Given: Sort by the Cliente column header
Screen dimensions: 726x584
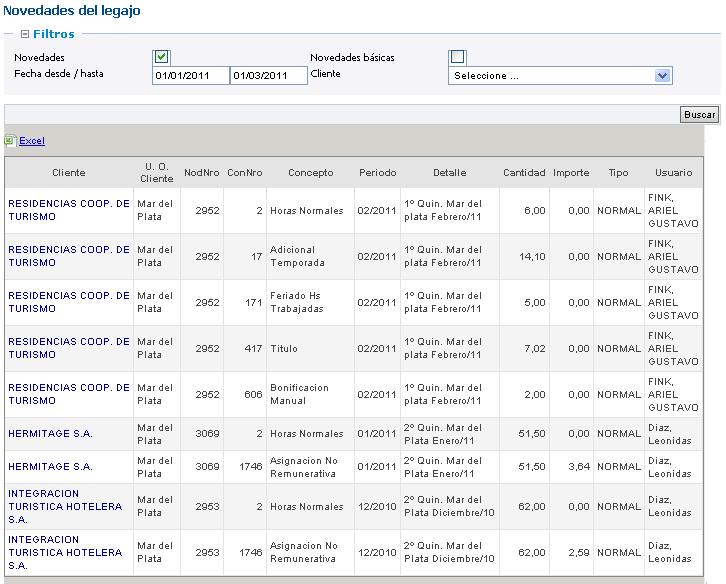Looking at the screenshot, I should [69, 173].
